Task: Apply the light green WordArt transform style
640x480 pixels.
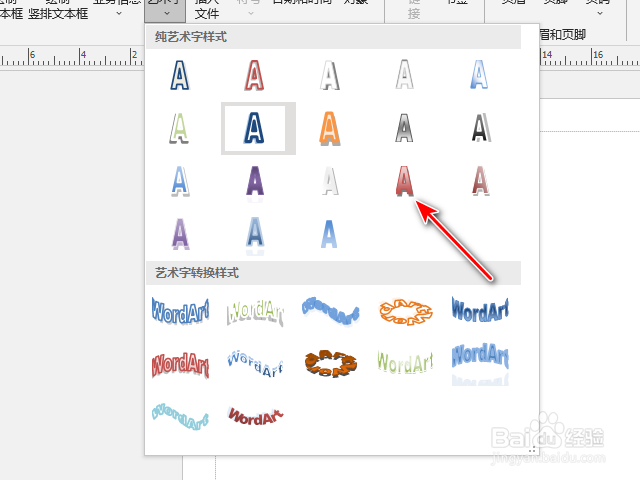Action: (405, 362)
